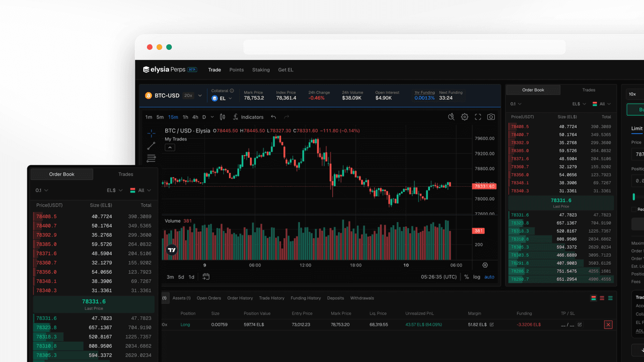Set chart range to 1d
Image resolution: width=644 pixels, height=362 pixels.
point(192,277)
